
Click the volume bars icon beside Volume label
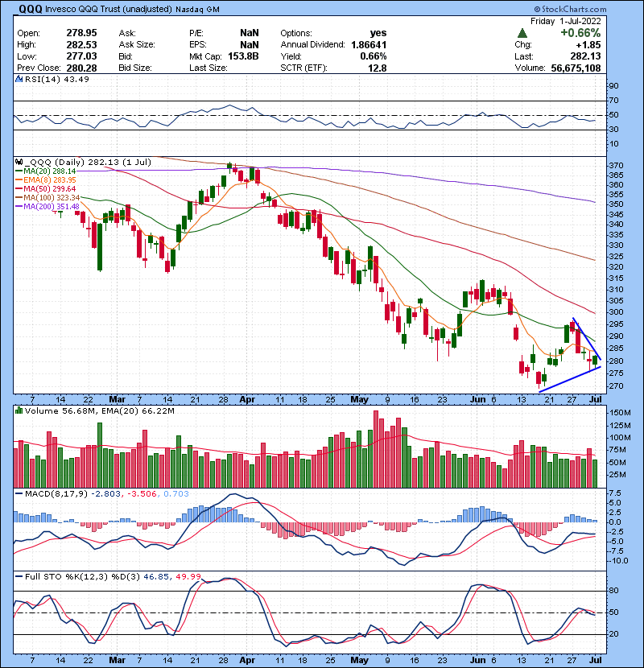click(x=19, y=410)
